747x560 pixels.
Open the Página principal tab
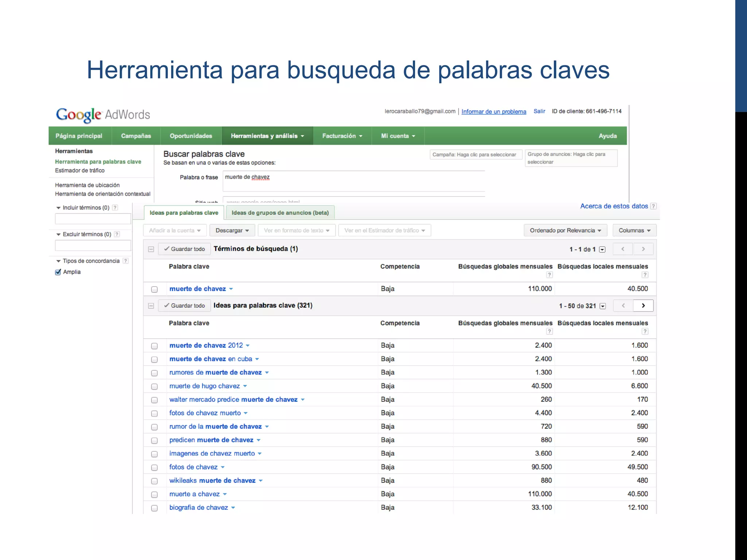pyautogui.click(x=79, y=136)
